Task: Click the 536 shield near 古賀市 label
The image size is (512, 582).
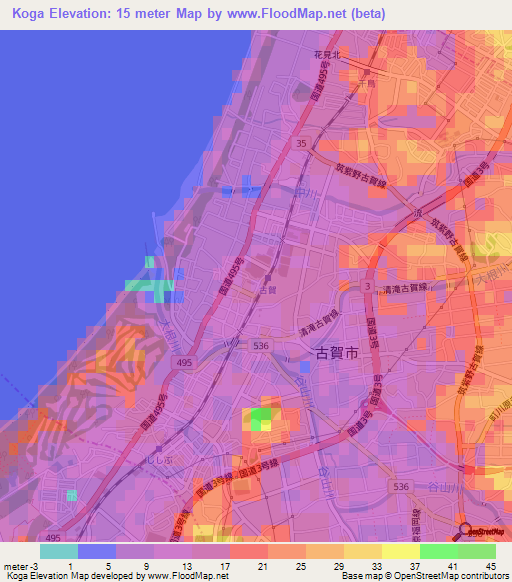Action: [261, 346]
